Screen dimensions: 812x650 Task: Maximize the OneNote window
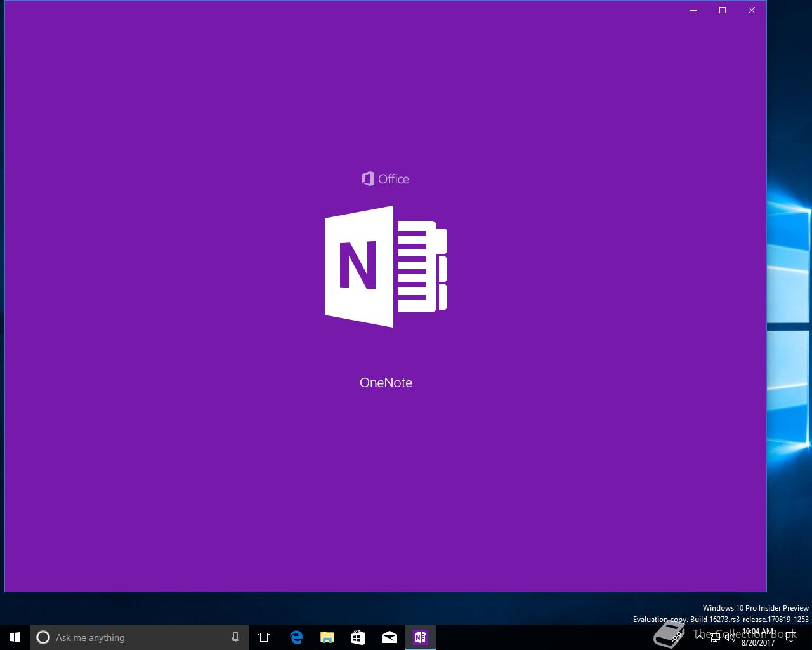[723, 10]
